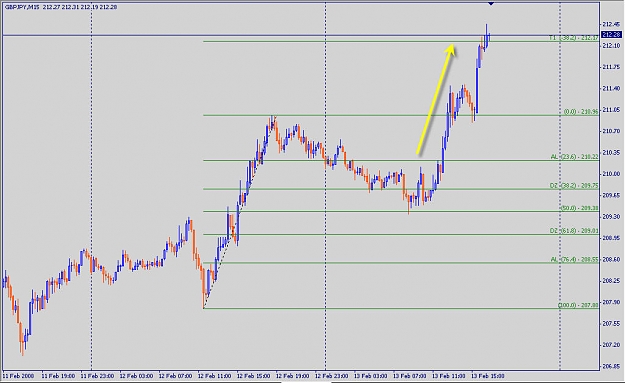The height and width of the screenshot is (383, 625).
Task: Select the T1 (38.2) Fibonacci level label
Action: pyautogui.click(x=574, y=38)
